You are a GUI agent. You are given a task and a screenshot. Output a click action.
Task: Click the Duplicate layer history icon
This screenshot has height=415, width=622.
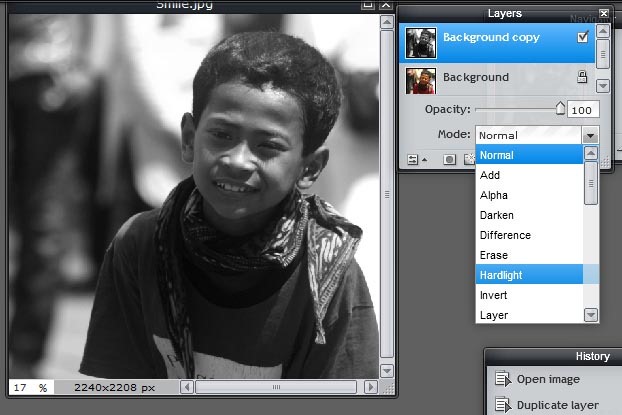(503, 405)
